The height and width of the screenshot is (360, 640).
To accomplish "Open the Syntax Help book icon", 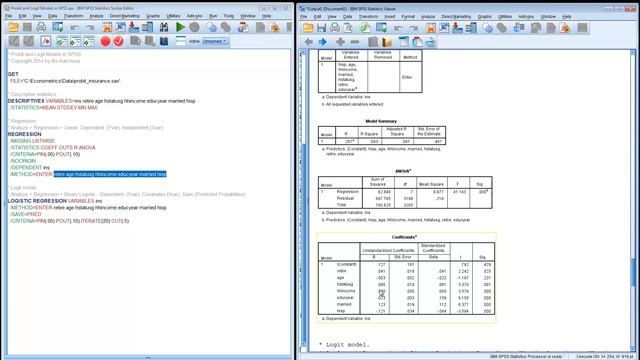I will pos(164,41).
